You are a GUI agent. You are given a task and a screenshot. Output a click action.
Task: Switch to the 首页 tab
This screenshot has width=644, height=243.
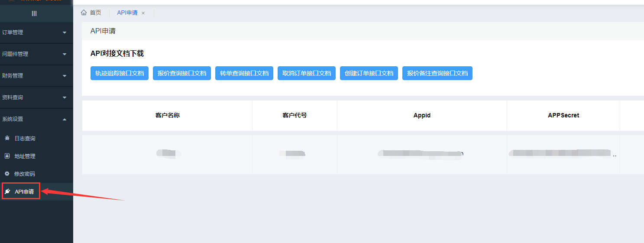click(x=95, y=13)
